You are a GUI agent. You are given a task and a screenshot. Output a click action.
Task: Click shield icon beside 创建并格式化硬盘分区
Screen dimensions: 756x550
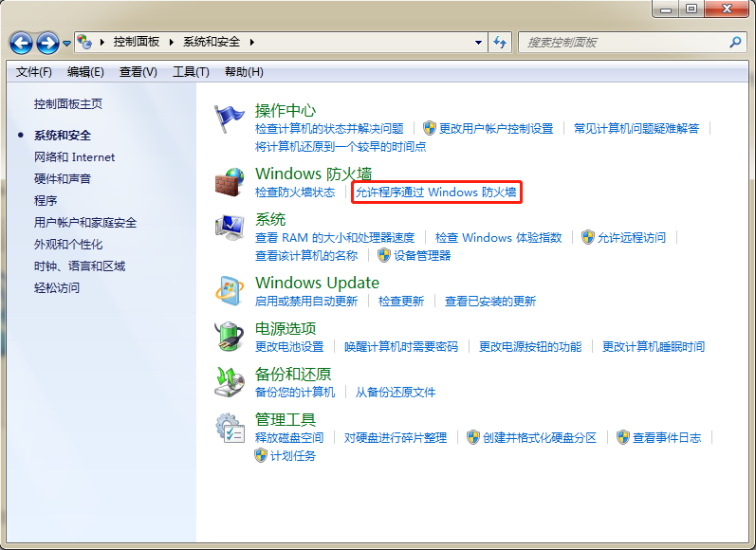[473, 437]
